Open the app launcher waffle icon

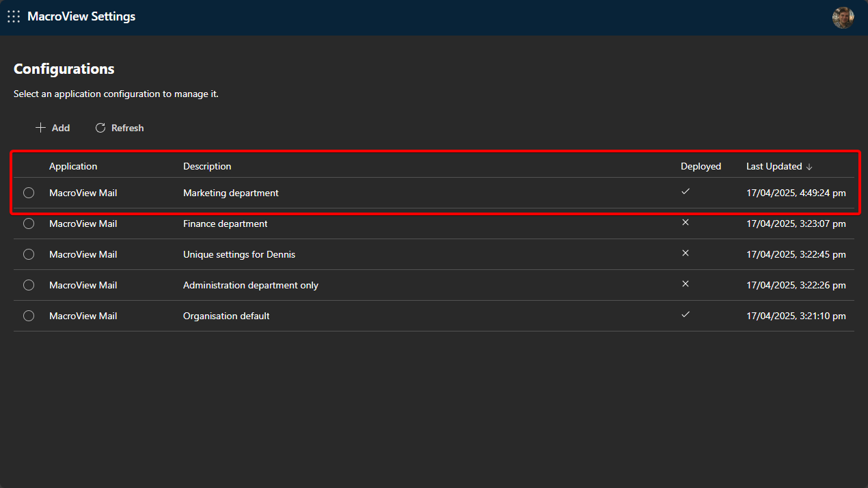click(x=14, y=16)
